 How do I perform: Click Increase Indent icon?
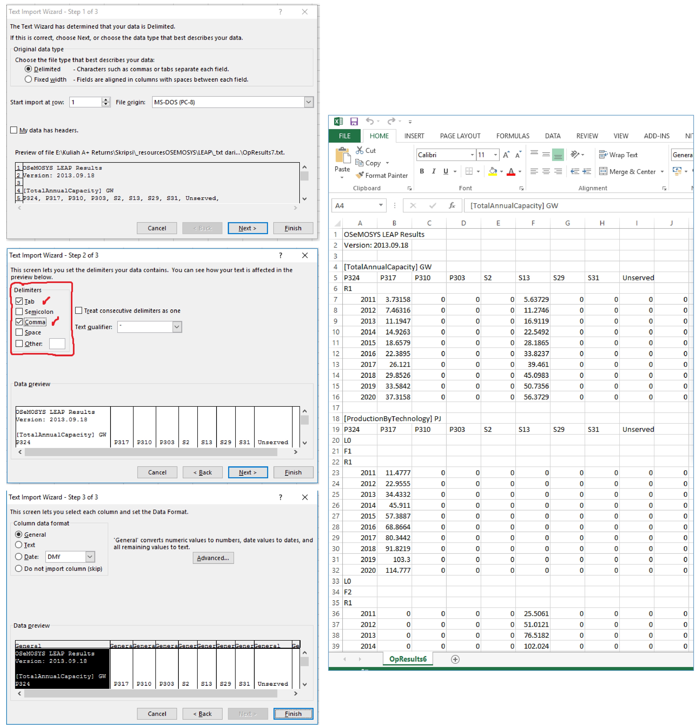[587, 171]
